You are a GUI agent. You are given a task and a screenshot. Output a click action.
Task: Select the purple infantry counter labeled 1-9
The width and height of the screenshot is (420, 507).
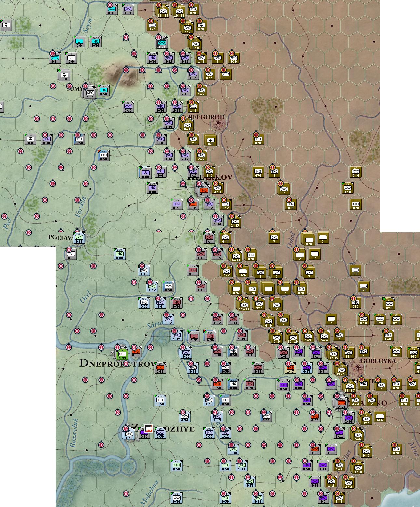coord(323,497)
